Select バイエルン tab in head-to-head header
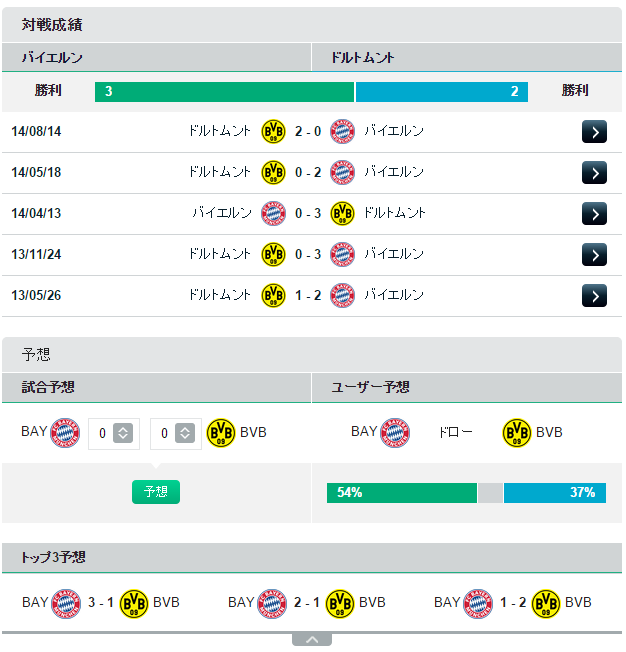The height and width of the screenshot is (652, 626). point(157,57)
